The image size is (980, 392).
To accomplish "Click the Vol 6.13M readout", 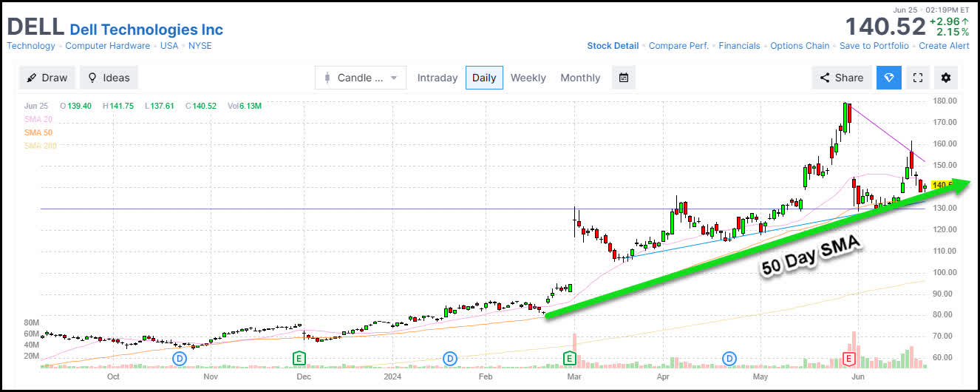I will coord(245,106).
